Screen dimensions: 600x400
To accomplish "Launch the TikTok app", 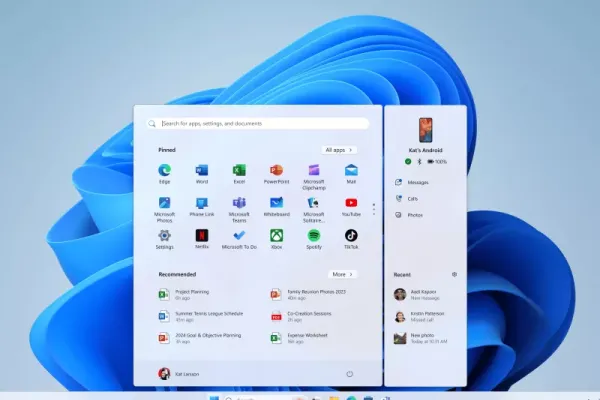I will coord(351,239).
